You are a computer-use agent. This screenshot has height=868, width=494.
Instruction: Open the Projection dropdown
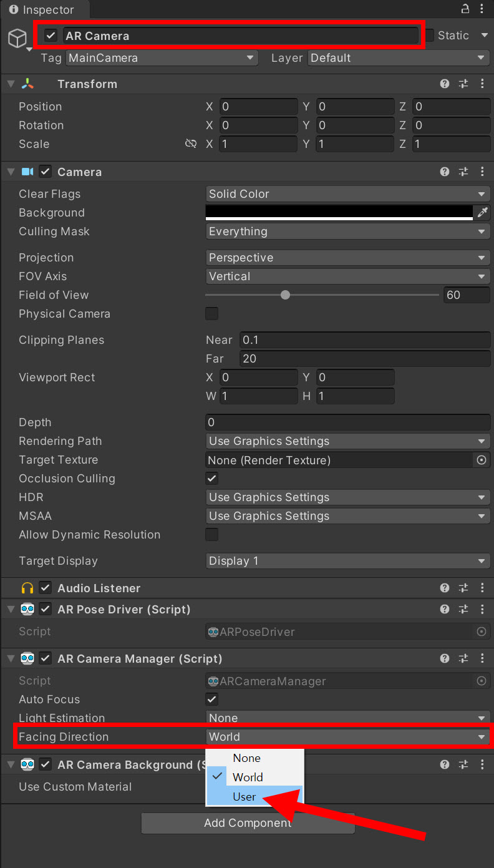pyautogui.click(x=348, y=258)
